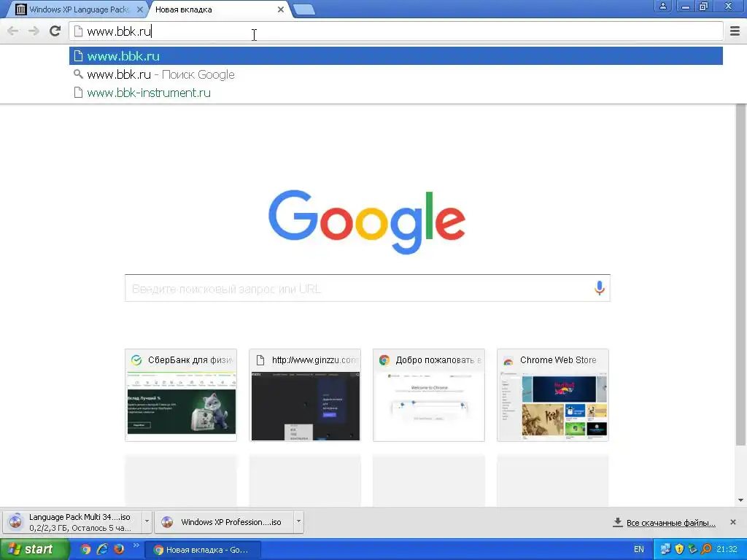Open the Chrome hamburger menu
The height and width of the screenshot is (560, 747).
coord(735,31)
